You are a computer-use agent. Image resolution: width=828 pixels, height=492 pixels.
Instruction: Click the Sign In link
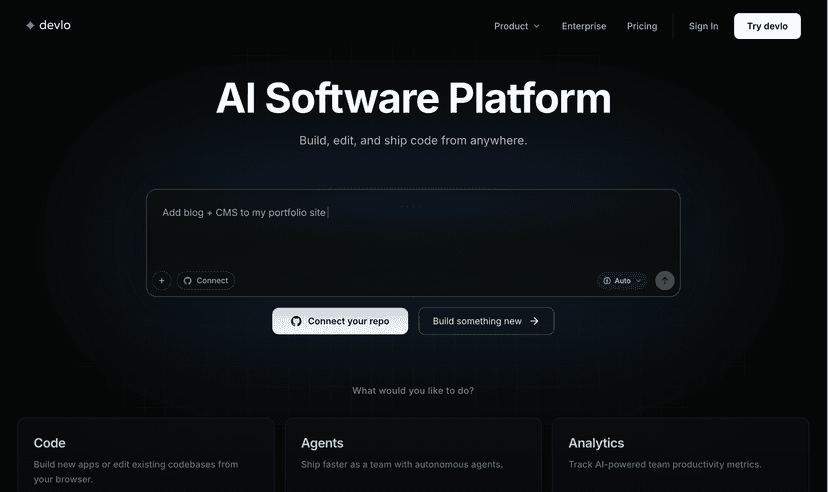pyautogui.click(x=703, y=26)
